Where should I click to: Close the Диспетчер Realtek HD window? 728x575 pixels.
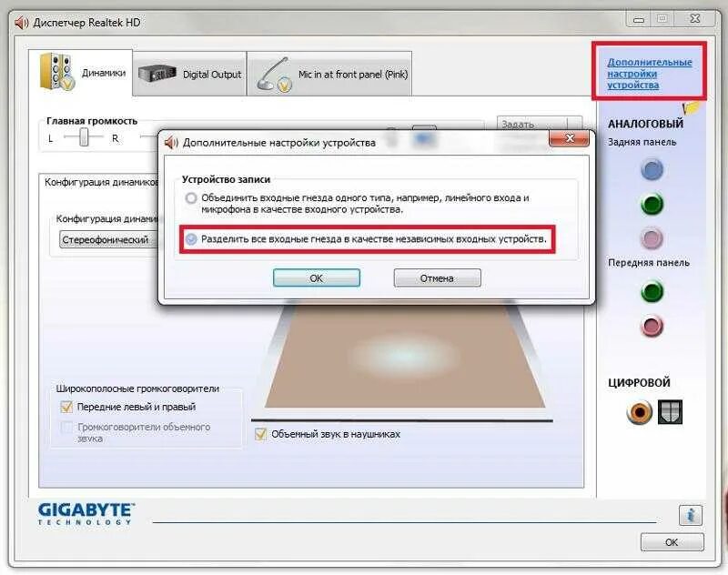[x=694, y=19]
